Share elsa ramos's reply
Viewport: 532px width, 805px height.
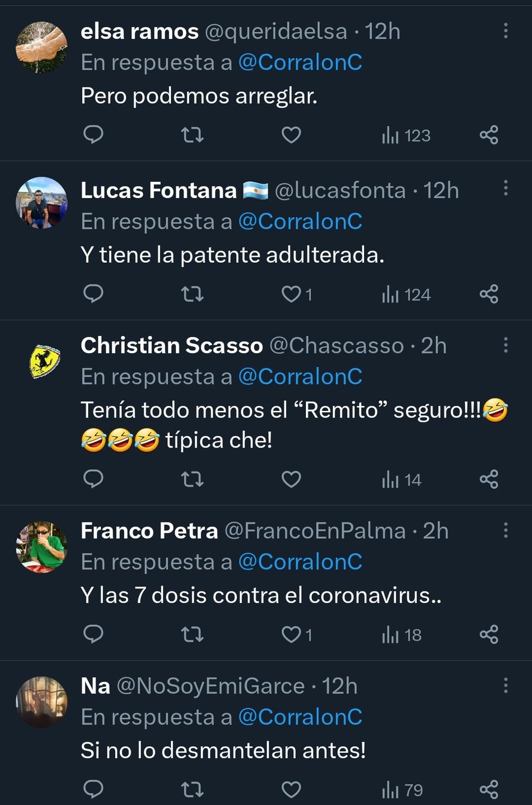(x=489, y=135)
